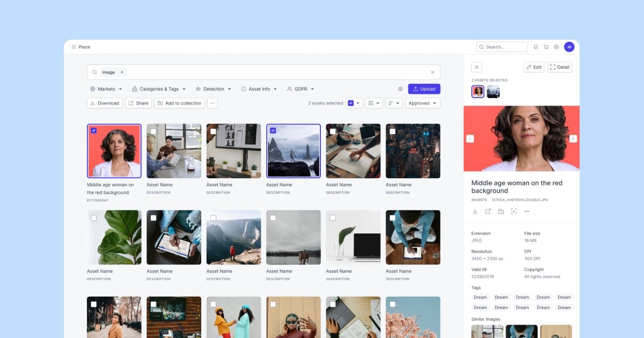Click asset ID '8172999347'
Viewport: 644px width, 338px height.
pyautogui.click(x=98, y=200)
